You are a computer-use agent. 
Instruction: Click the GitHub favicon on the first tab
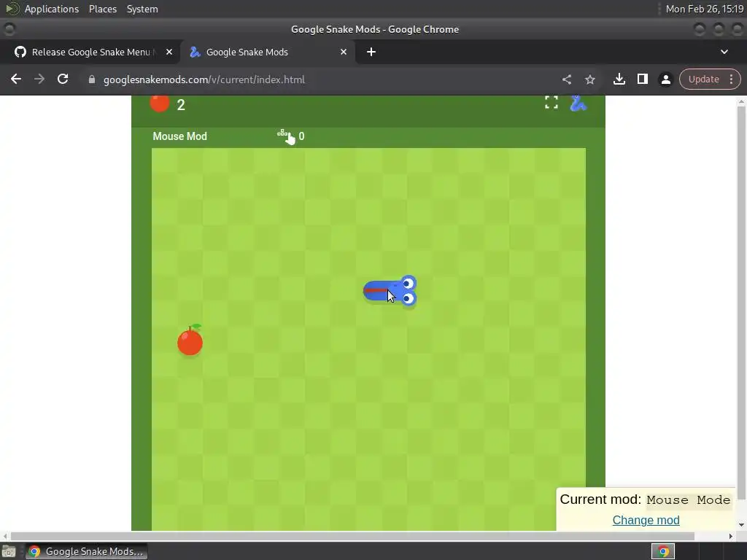click(20, 52)
